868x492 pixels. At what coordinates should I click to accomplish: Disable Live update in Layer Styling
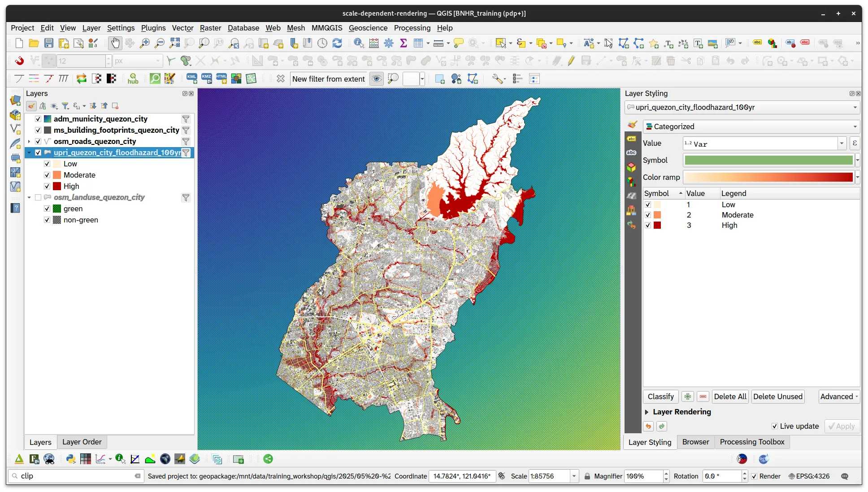coord(774,426)
